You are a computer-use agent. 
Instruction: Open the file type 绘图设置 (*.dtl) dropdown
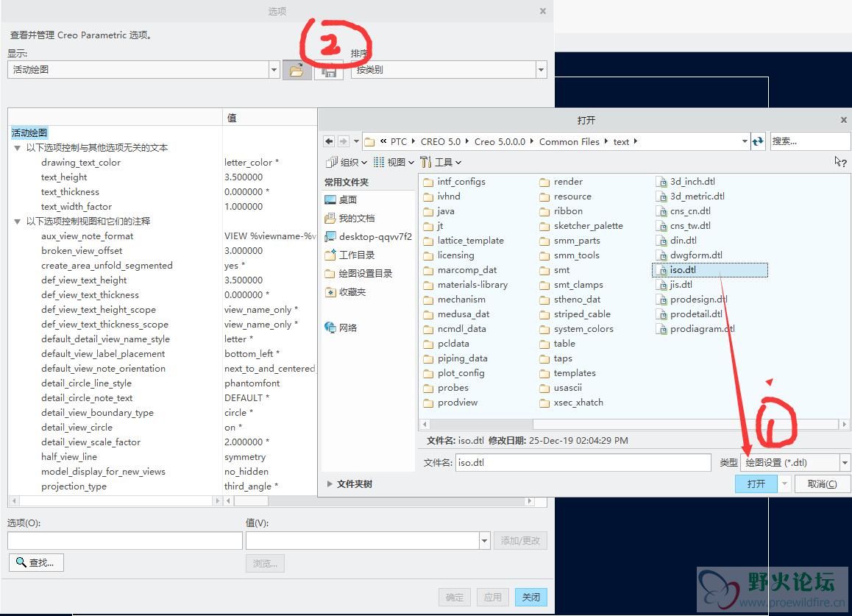pos(845,463)
